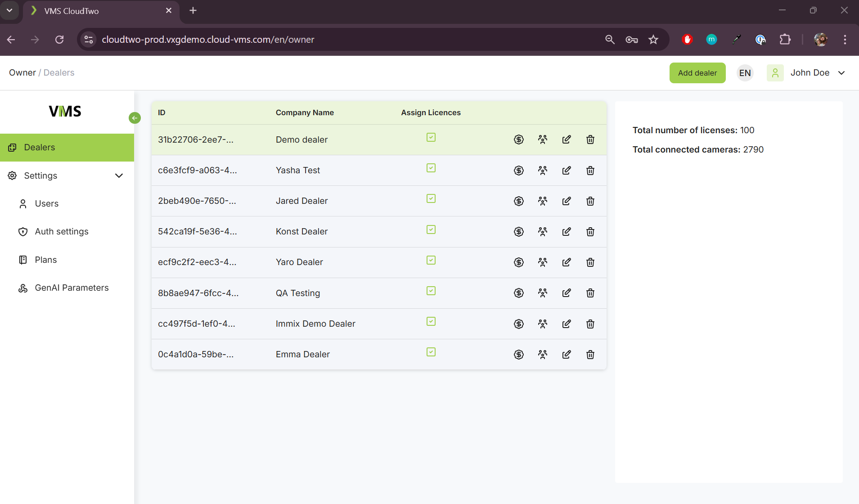
Task: Open the EN language selector
Action: pos(745,73)
